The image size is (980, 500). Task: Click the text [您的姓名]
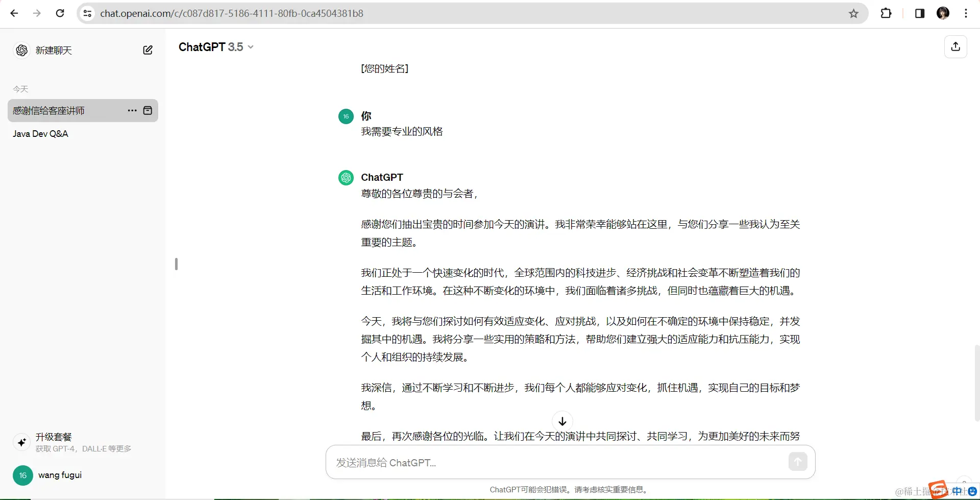point(385,68)
